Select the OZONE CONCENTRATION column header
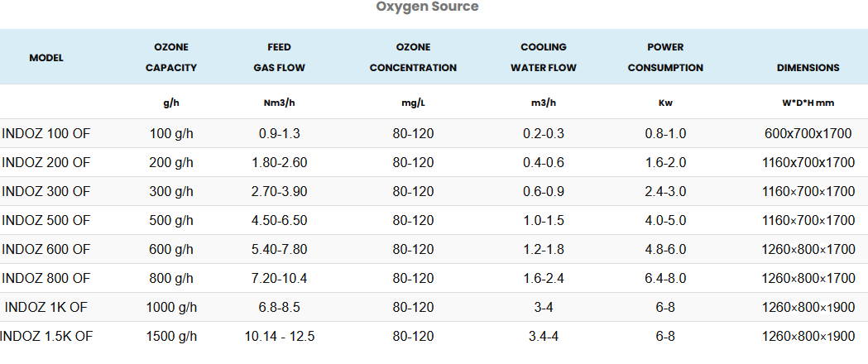Screen dimensions: 868x364 [x=413, y=58]
